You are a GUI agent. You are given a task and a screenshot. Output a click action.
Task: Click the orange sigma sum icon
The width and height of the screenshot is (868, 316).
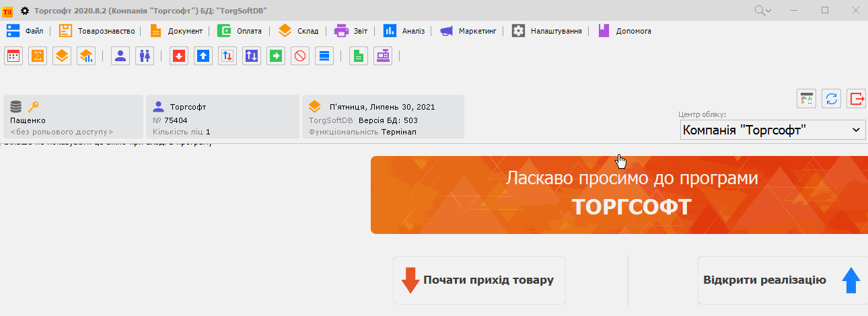pos(38,56)
